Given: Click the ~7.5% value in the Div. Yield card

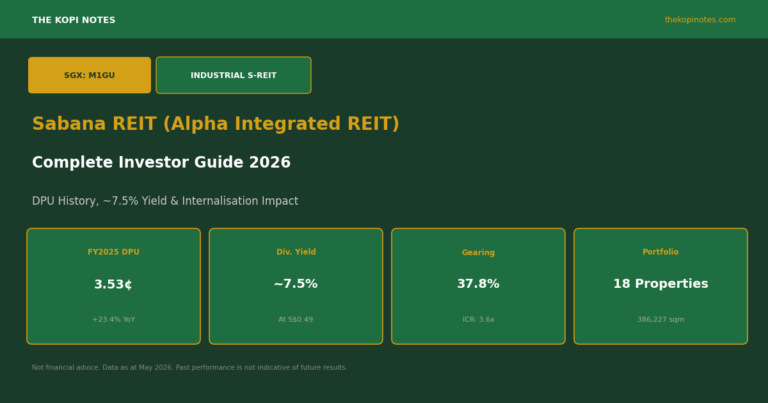Looking at the screenshot, I should [x=296, y=284].
